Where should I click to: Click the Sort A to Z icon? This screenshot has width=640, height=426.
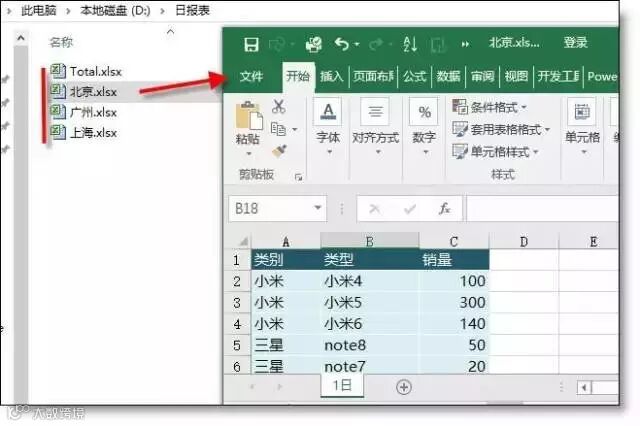pyautogui.click(x=410, y=44)
